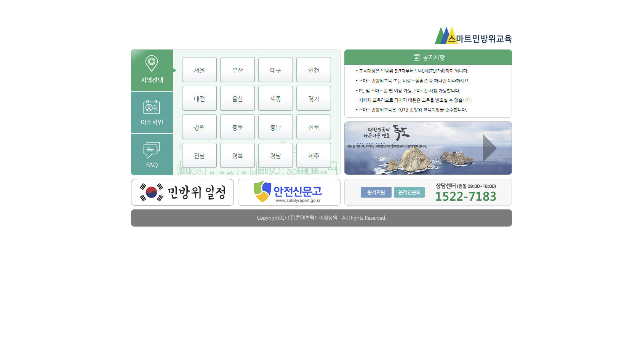Select the 서울 region
The image size is (643, 364).
coord(199,70)
